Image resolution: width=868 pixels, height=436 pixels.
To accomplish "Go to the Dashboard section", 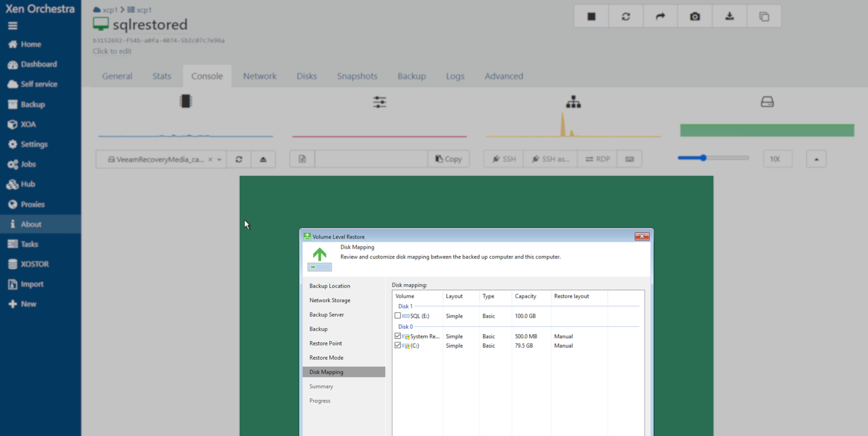I will (x=33, y=65).
